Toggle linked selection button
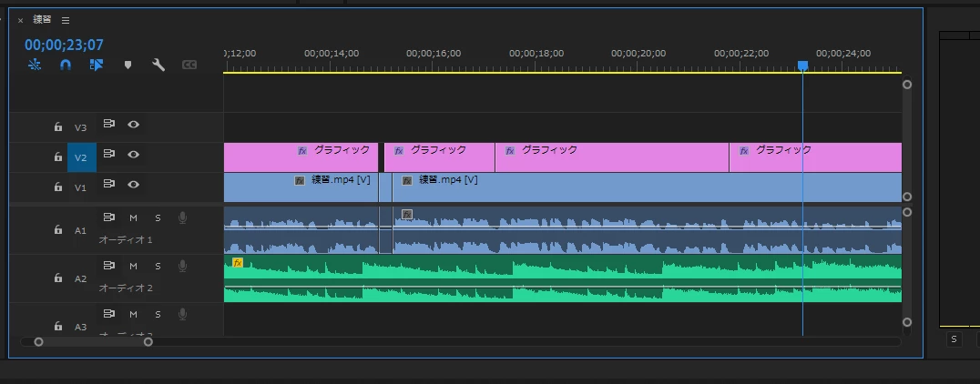This screenshot has width=980, height=384. [x=97, y=65]
